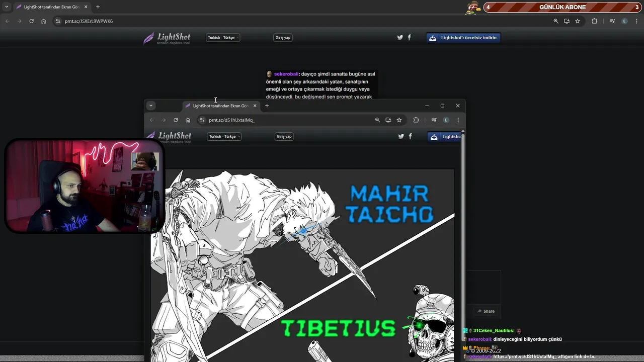Reload the outer browser page
Viewport: 644px width, 362px height.
(x=31, y=21)
